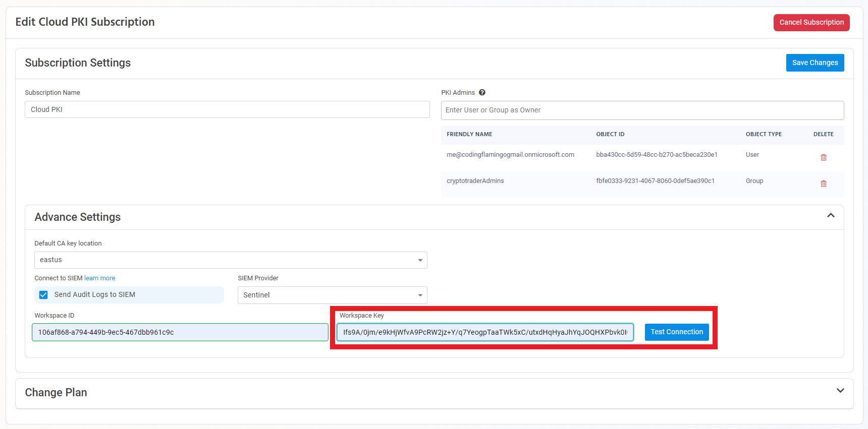The height and width of the screenshot is (429, 868).
Task: Click the PKI Admins label
Action: (458, 93)
